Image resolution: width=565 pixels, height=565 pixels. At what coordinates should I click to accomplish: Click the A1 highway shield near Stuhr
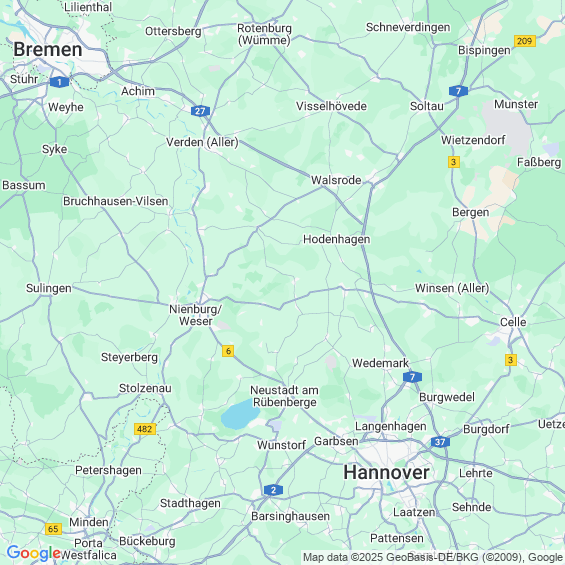click(x=59, y=82)
